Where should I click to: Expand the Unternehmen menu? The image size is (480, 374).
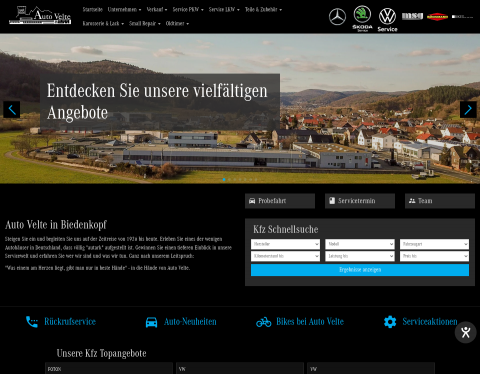[124, 10]
